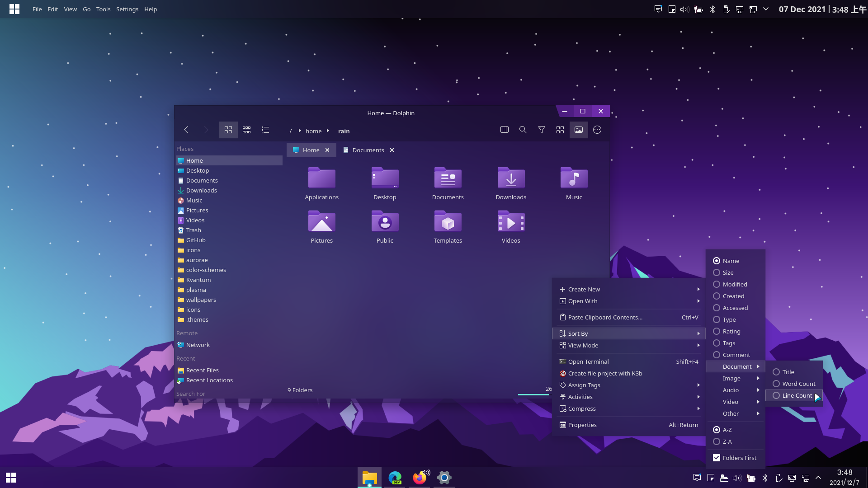The height and width of the screenshot is (488, 868).
Task: Click the home breadcrumb in path bar
Action: pos(313,131)
